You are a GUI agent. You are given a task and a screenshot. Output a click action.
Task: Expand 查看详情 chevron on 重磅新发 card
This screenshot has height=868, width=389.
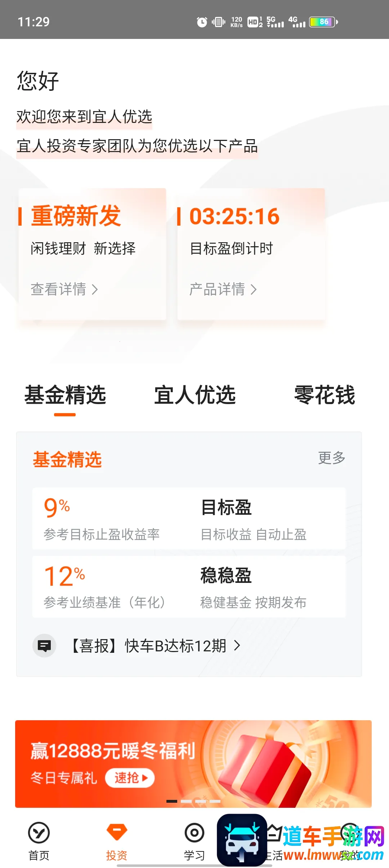coord(95,289)
